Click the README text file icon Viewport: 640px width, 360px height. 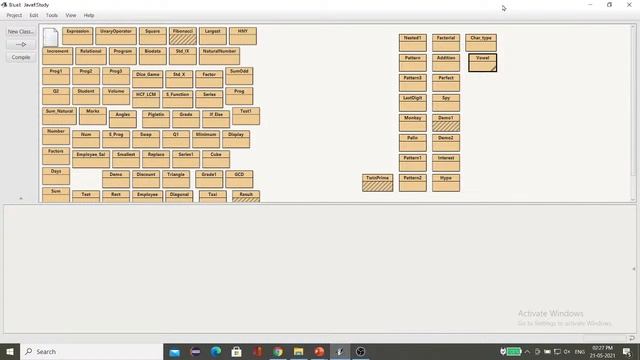tap(51, 37)
